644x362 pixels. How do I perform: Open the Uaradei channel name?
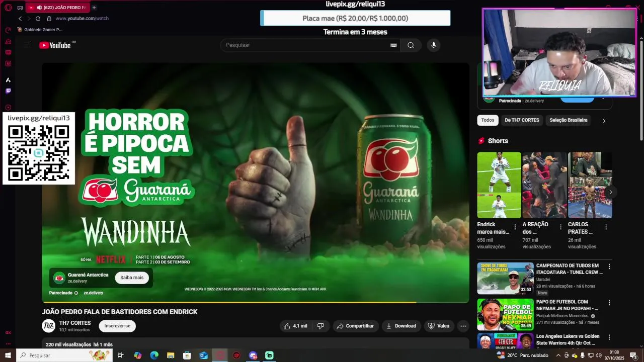pyautogui.click(x=543, y=280)
